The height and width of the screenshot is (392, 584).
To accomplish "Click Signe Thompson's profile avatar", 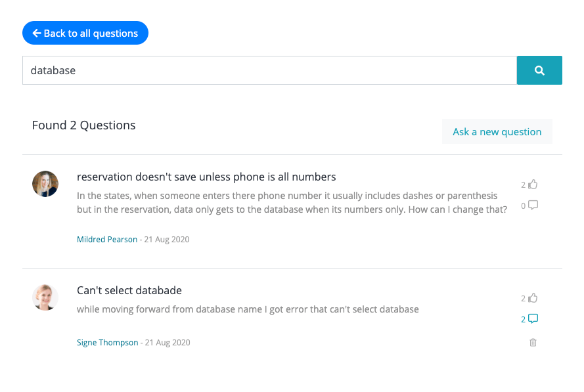I will [x=45, y=297].
